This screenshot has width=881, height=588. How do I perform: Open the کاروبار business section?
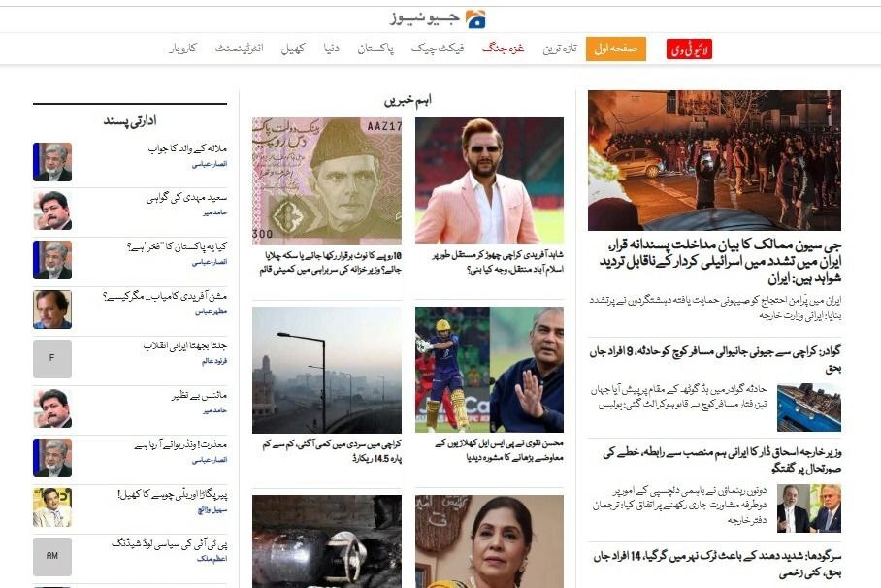click(182, 49)
